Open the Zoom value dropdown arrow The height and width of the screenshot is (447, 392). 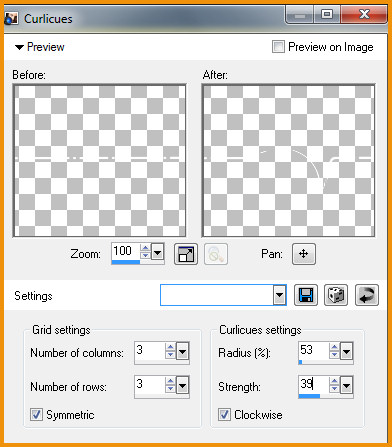click(157, 252)
